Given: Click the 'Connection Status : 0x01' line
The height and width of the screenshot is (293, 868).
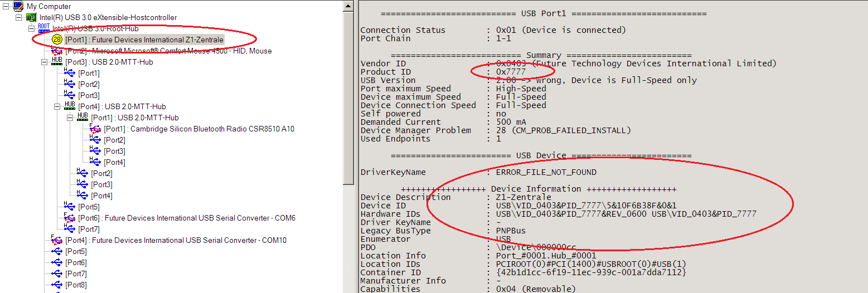Looking at the screenshot, I should pyautogui.click(x=493, y=30).
